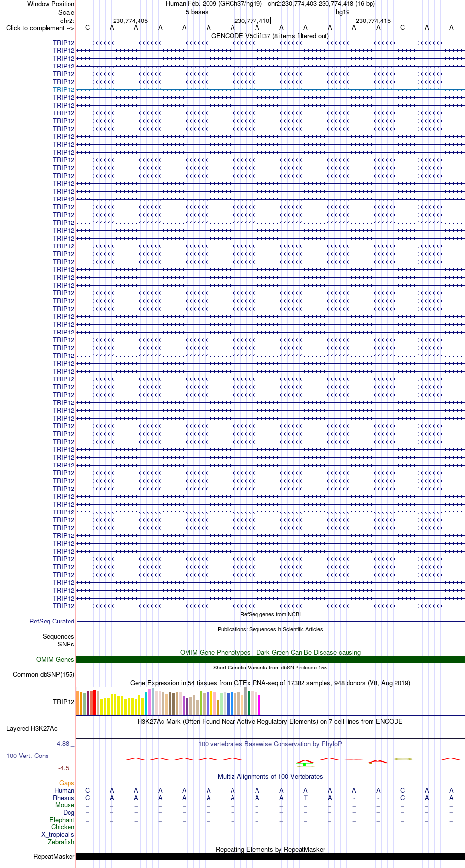The height and width of the screenshot is (868, 465).
Task: Open 'Gene Expression in 54 tissues' GTEx title
Action: [270, 683]
